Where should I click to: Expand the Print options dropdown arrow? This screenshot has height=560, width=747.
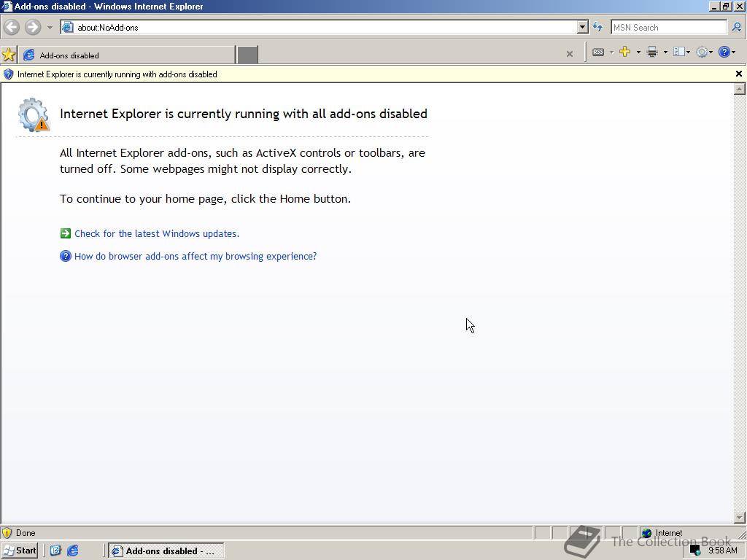coord(665,52)
